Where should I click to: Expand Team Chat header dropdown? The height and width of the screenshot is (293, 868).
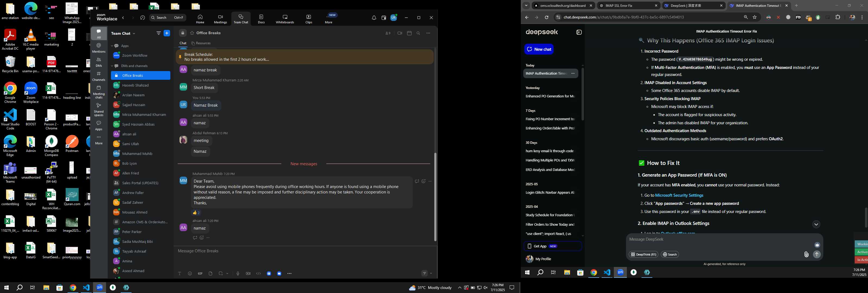click(134, 33)
